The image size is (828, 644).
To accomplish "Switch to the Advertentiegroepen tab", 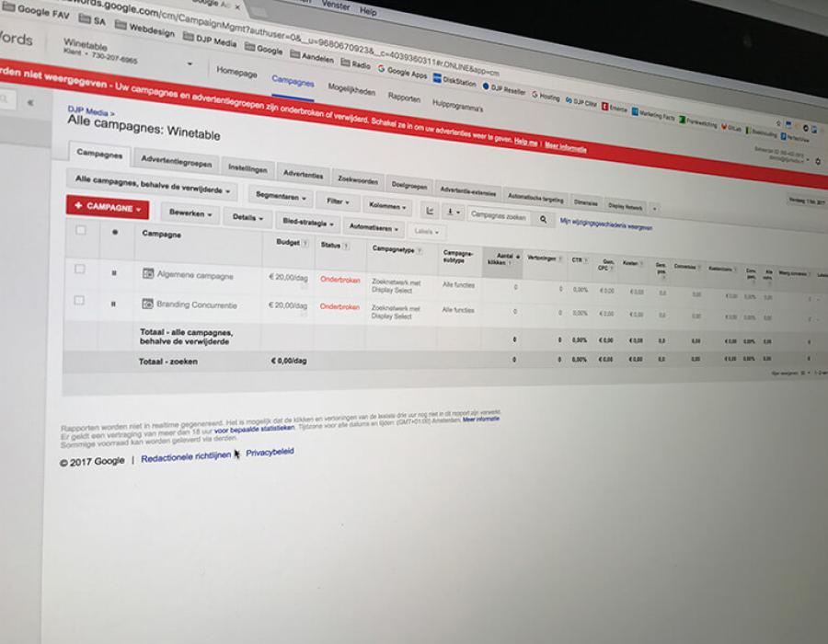I will [x=177, y=162].
